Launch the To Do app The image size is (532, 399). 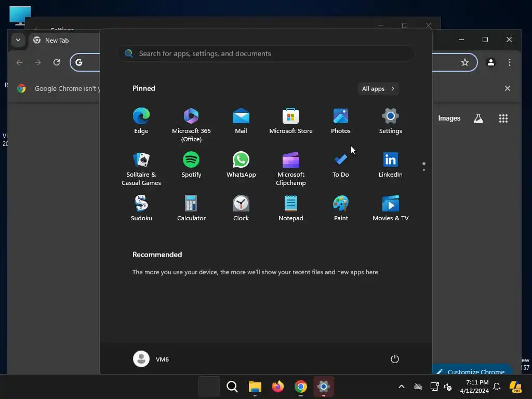pyautogui.click(x=341, y=165)
